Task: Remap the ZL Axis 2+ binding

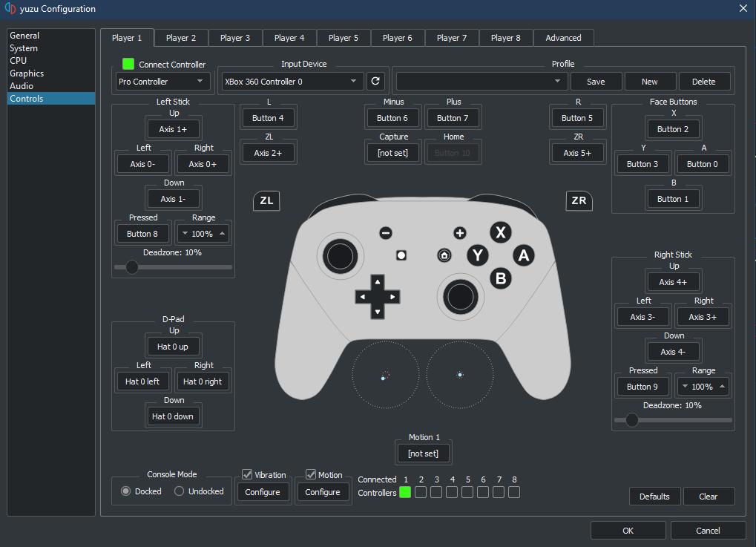Action: (268, 153)
